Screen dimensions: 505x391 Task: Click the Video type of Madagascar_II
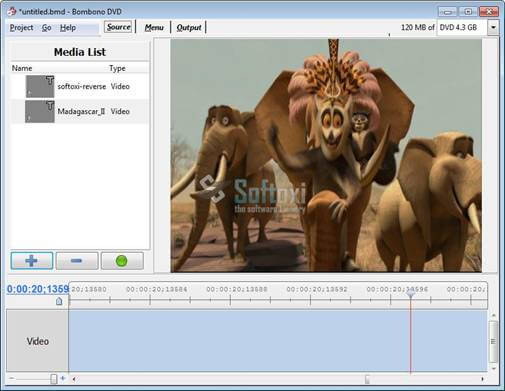coord(120,111)
